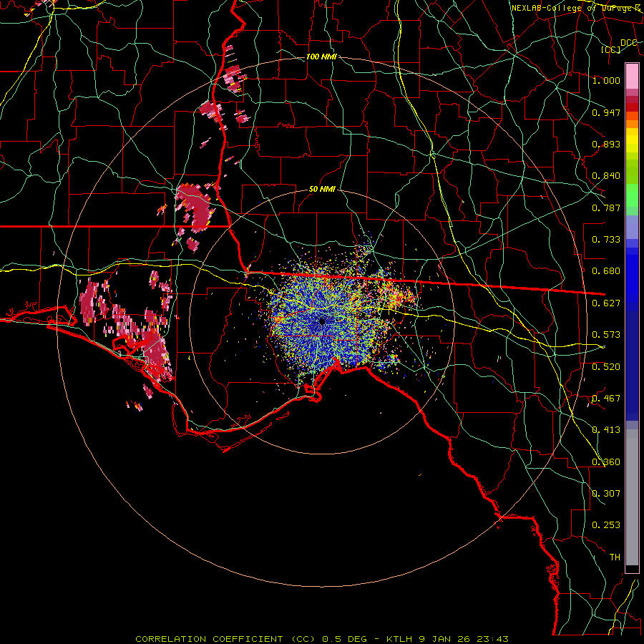Click the 0.733 scale value
The height and width of the screenshot is (644, 644).
606,240
